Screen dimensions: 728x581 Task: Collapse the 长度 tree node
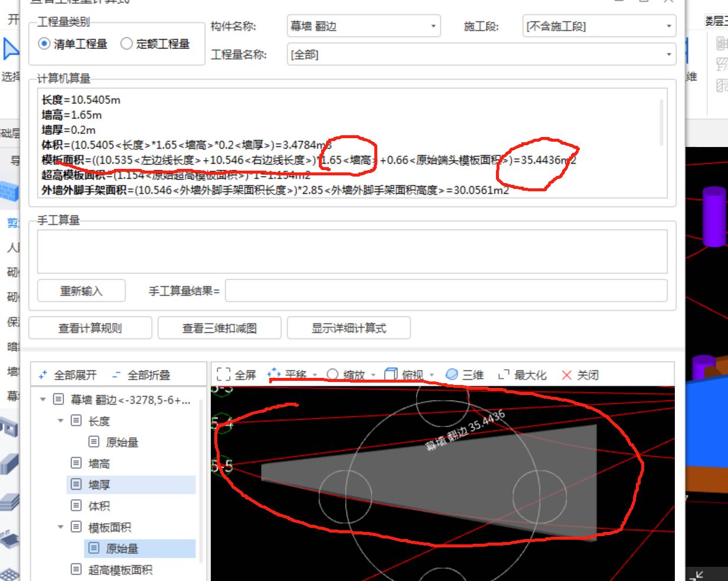[x=60, y=421]
